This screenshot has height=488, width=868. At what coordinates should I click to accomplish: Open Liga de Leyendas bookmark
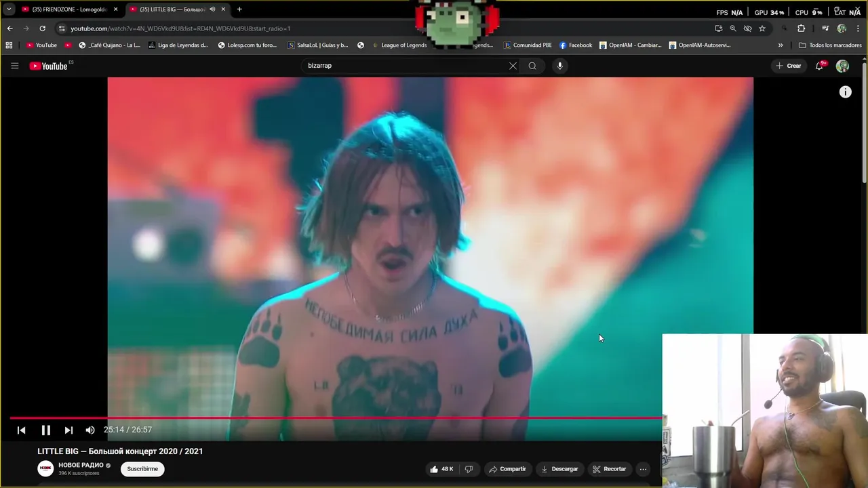click(178, 45)
